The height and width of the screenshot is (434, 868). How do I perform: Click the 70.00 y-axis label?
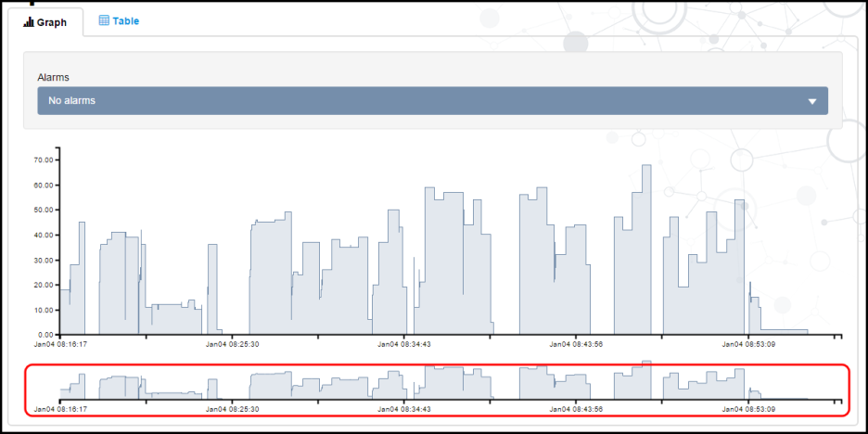[x=44, y=160]
